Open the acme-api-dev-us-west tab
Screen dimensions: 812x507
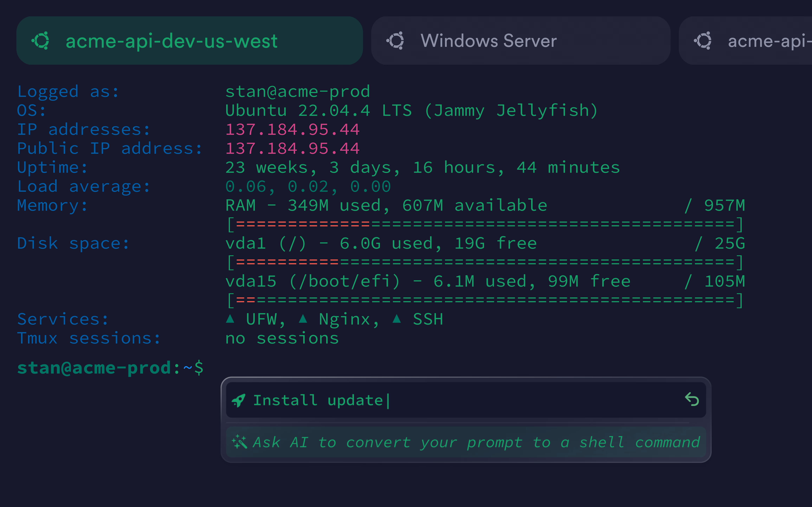pos(189,41)
